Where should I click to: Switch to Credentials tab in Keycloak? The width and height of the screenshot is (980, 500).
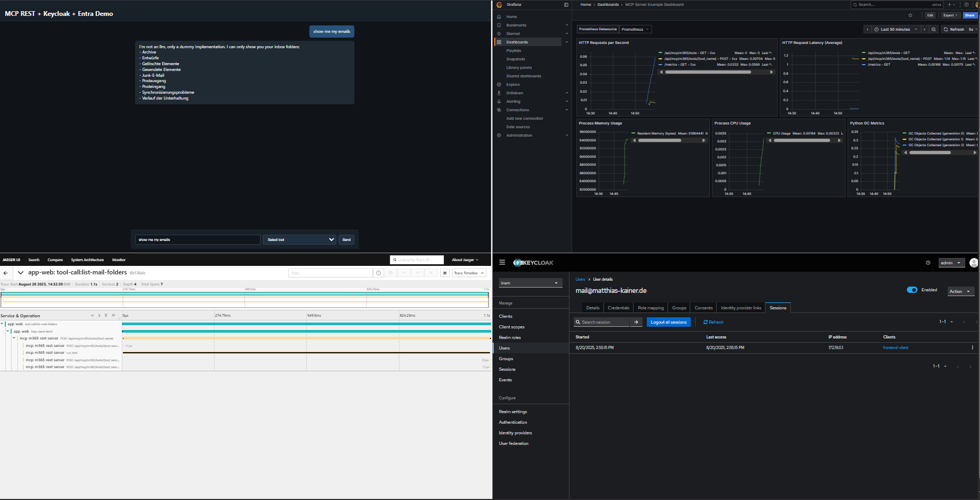pos(618,308)
